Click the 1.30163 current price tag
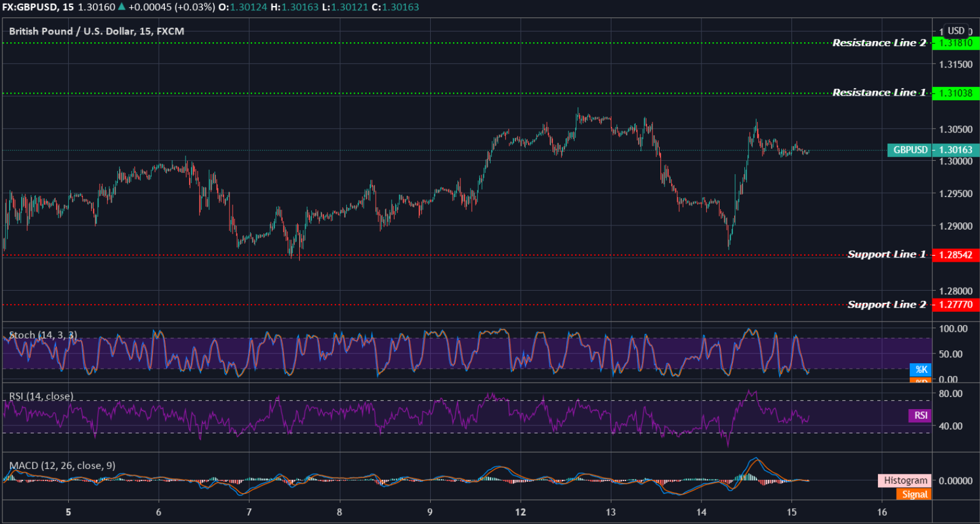Image resolution: width=980 pixels, height=524 pixels. coord(956,150)
